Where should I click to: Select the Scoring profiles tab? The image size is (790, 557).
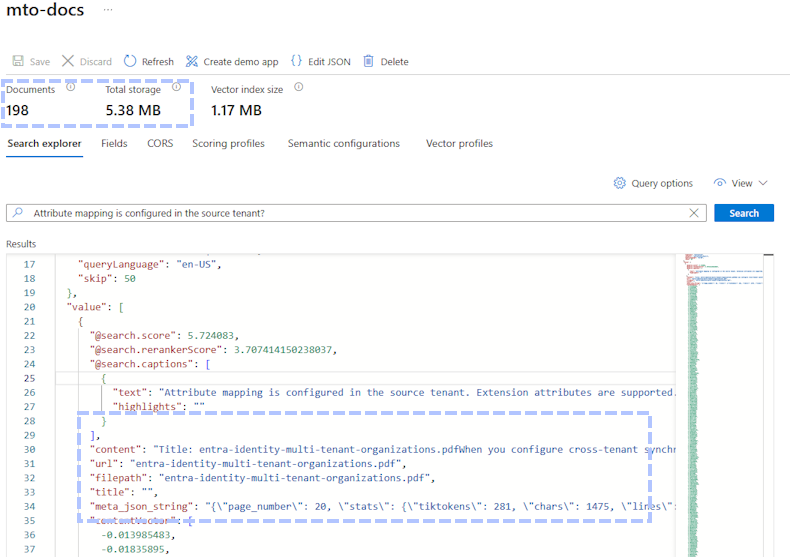click(228, 143)
